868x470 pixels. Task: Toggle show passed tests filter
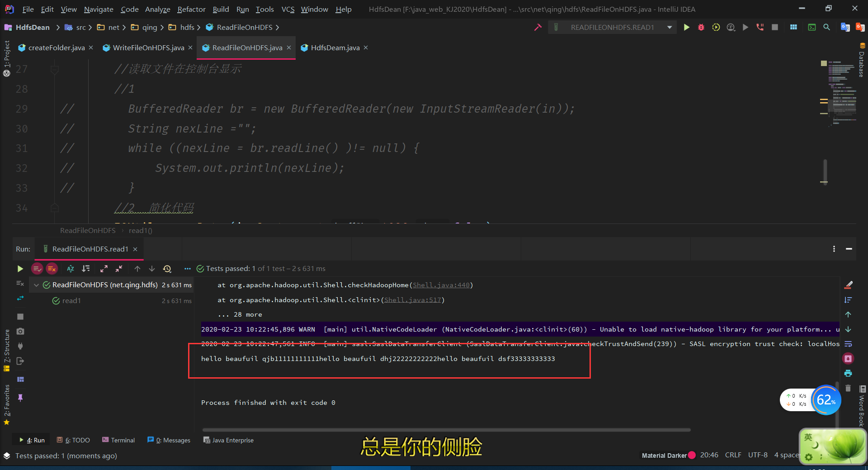(x=37, y=269)
